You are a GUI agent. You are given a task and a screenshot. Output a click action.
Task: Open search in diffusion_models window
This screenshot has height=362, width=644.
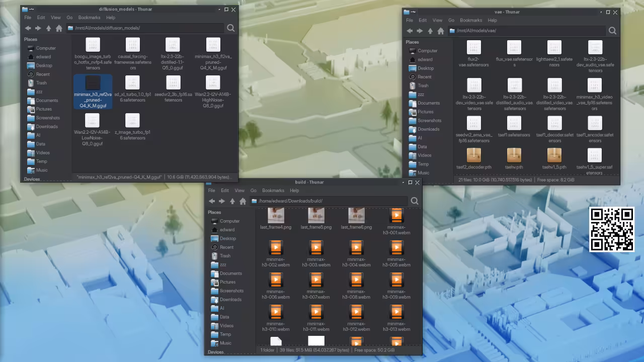[230, 28]
